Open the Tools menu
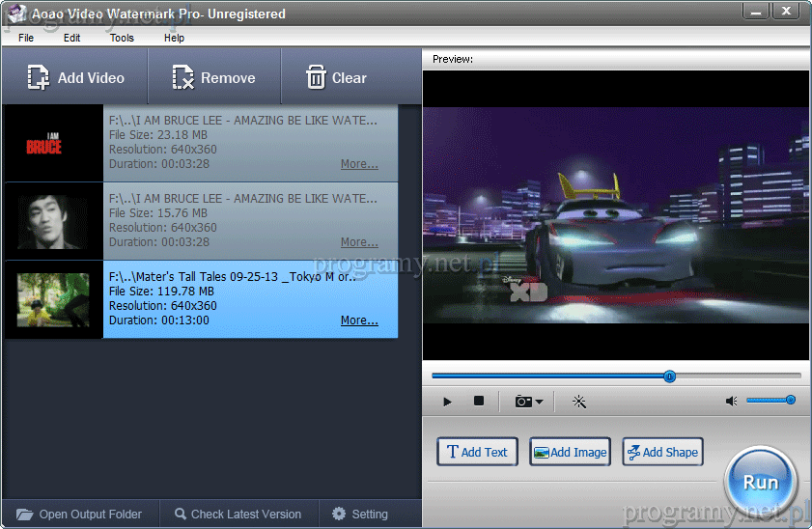812x529 pixels. click(x=122, y=38)
